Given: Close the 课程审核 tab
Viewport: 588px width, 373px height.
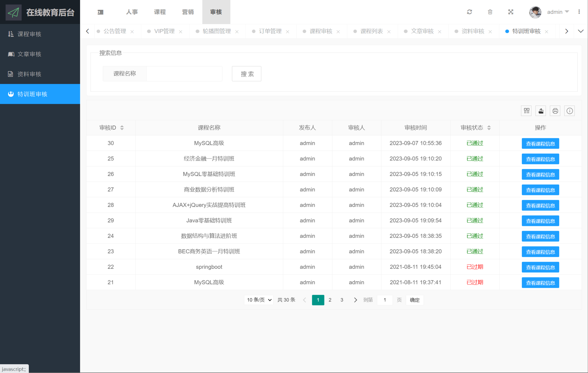Looking at the screenshot, I should point(338,32).
